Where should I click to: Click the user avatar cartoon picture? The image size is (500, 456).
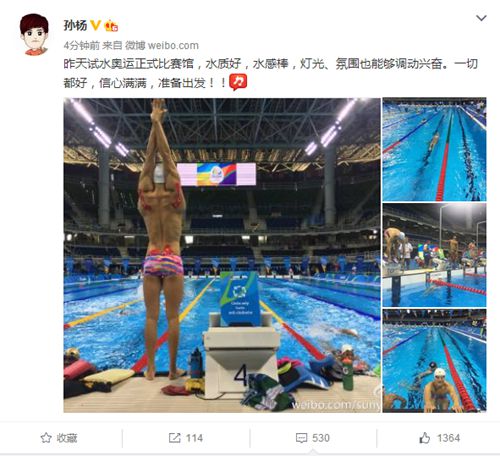tap(34, 34)
